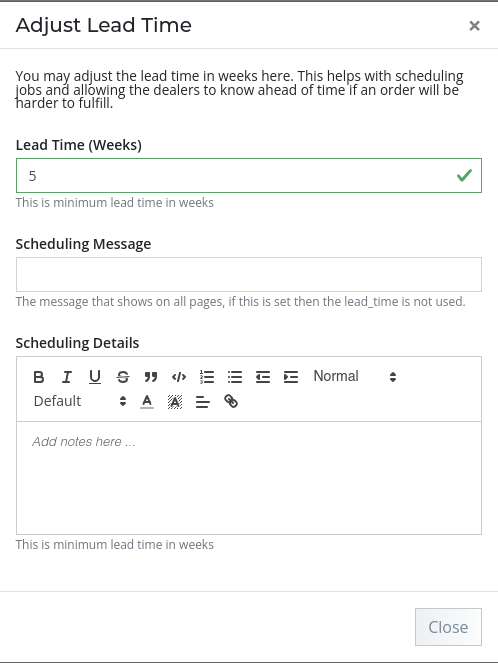Insert a hyperlink

point(231,401)
